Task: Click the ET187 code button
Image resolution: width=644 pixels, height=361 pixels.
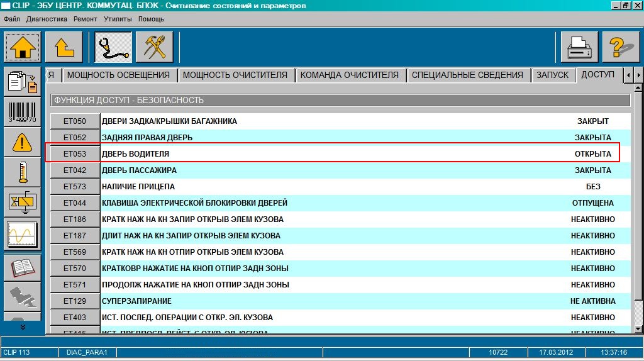Action: click(75, 236)
